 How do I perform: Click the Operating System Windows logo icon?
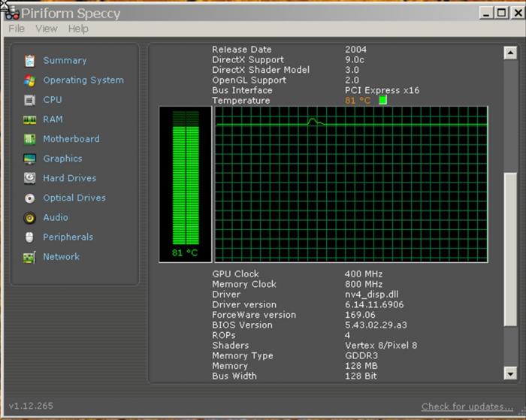(29, 80)
